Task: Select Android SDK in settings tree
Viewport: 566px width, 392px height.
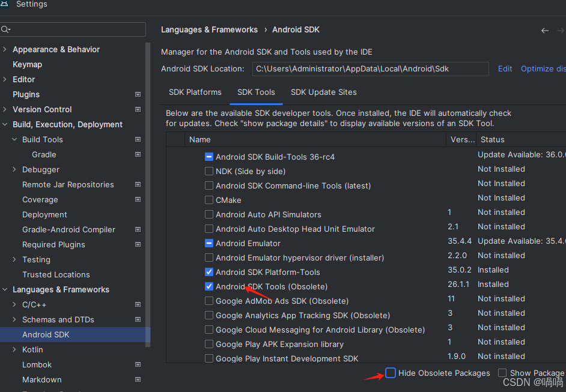Action: pos(46,334)
